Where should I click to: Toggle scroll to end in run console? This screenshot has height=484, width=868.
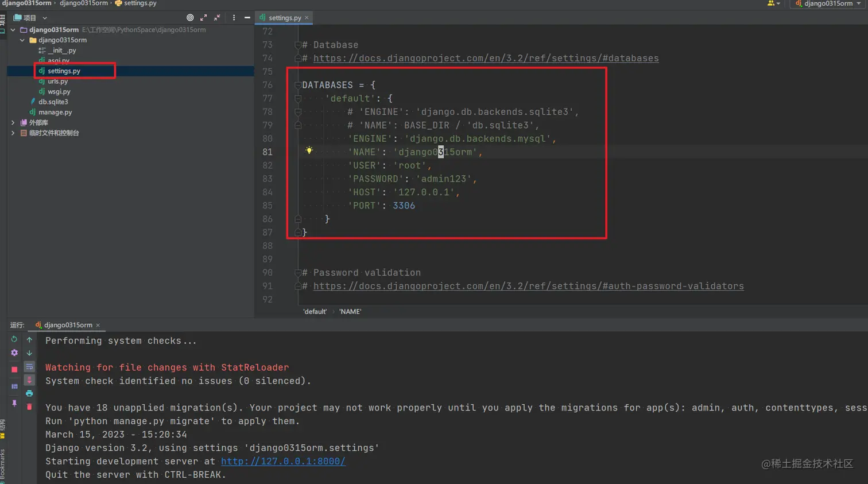29,380
